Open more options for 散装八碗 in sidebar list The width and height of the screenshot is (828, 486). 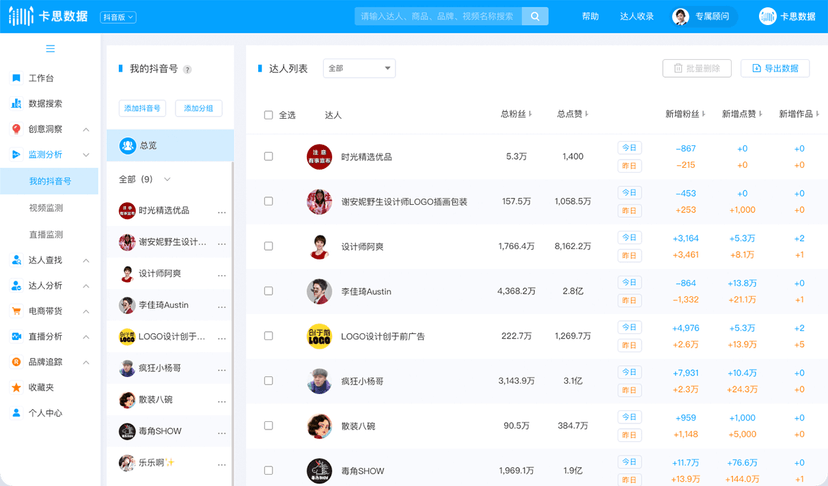click(221, 401)
